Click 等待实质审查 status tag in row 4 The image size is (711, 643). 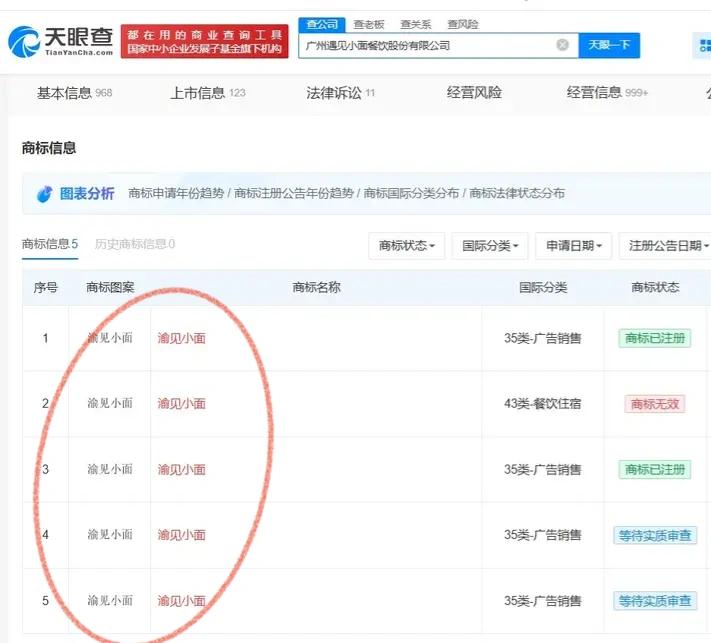click(x=655, y=536)
